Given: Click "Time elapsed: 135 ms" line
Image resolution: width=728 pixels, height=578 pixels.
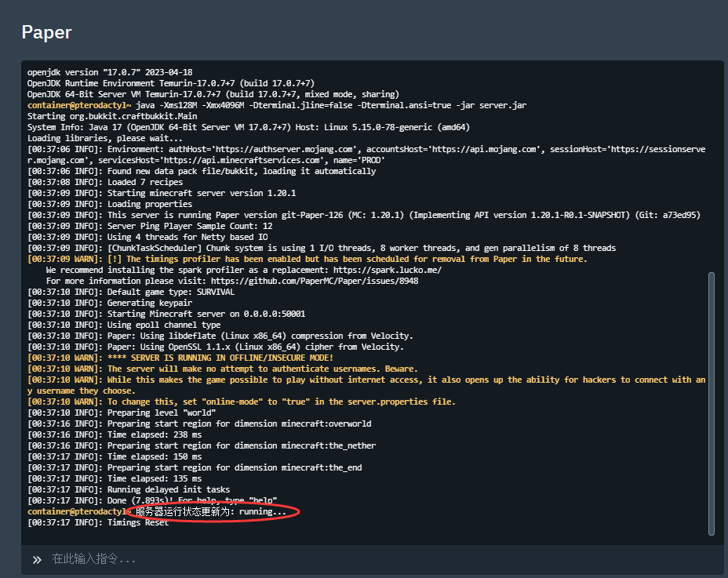Looking at the screenshot, I should click(x=115, y=478).
